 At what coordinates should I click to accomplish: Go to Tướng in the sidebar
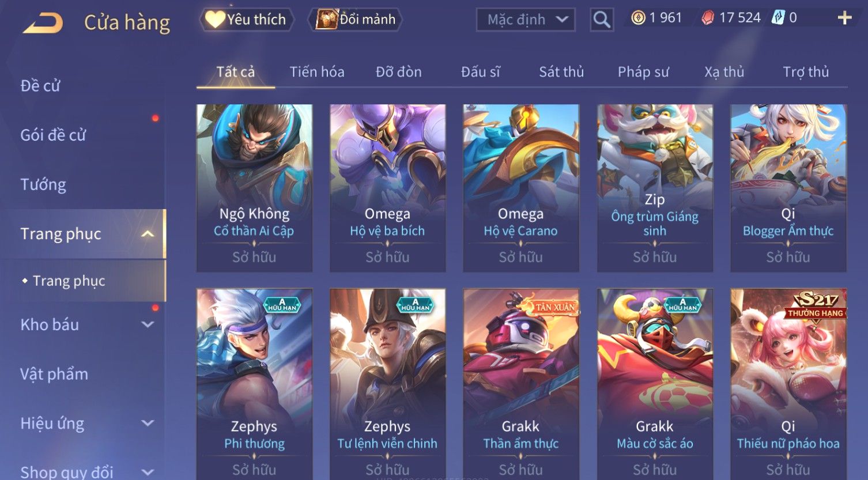click(43, 184)
